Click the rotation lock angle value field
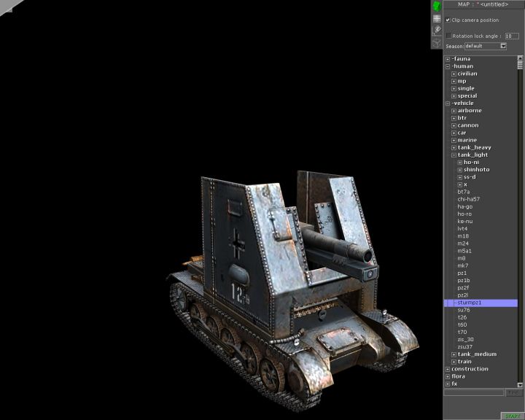The image size is (525, 420). pyautogui.click(x=512, y=36)
